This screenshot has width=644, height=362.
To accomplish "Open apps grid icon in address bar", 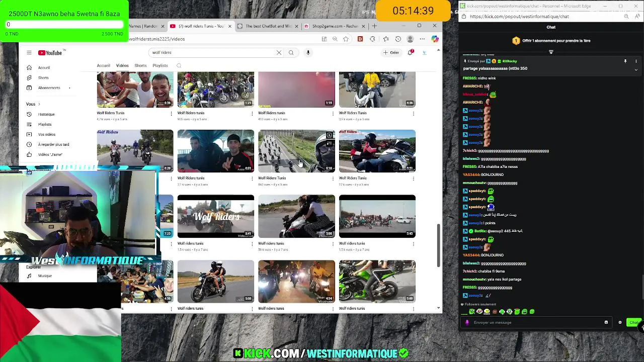I will click(x=324, y=39).
